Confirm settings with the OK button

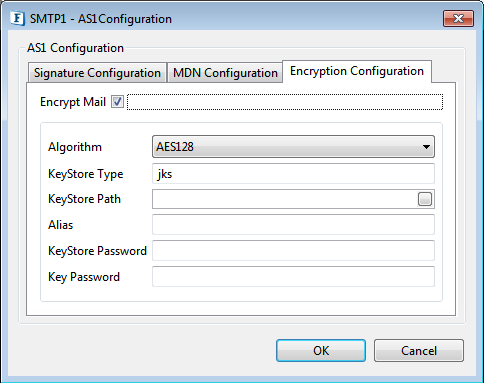[321, 351]
